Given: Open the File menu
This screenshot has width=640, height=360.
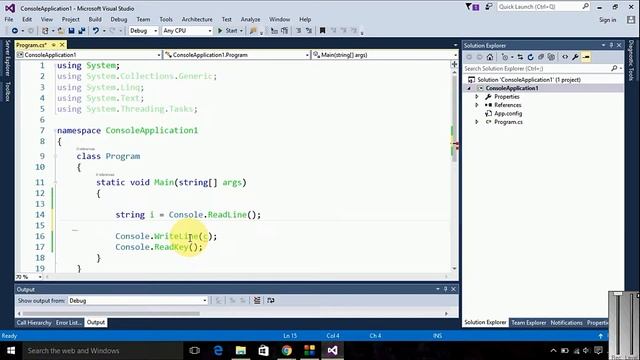Looking at the screenshot, I should coord(9,19).
